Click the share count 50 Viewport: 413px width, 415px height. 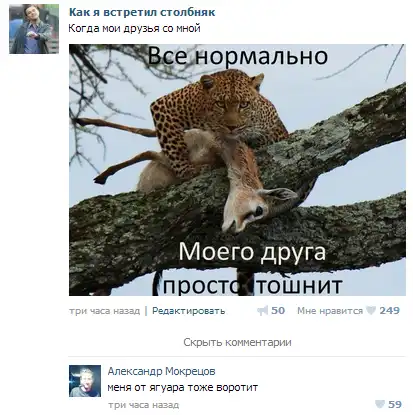pyautogui.click(x=278, y=311)
